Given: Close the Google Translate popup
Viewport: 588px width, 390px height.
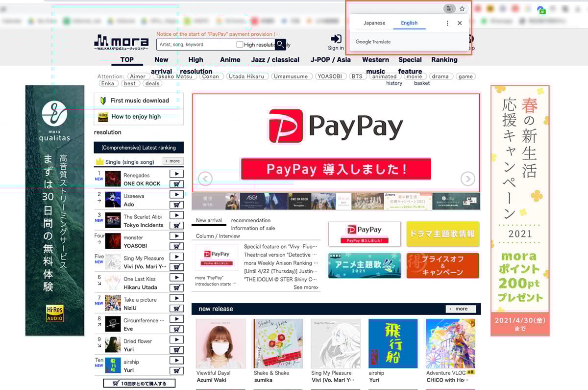Looking at the screenshot, I should (460, 23).
